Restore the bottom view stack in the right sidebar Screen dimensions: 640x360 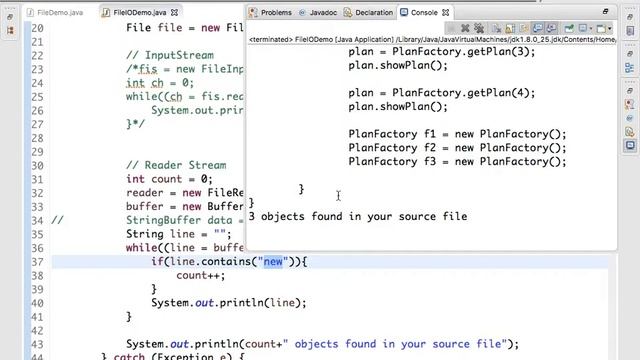[x=630, y=91]
